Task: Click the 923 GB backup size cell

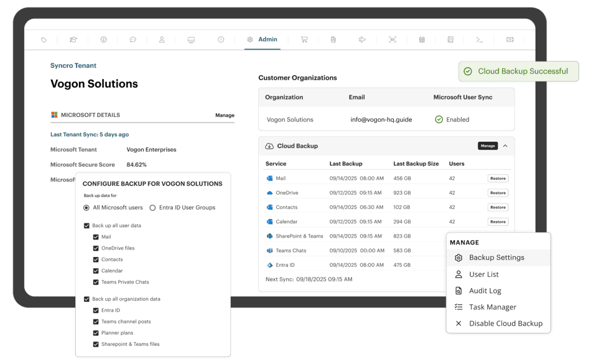Action: coord(402,193)
